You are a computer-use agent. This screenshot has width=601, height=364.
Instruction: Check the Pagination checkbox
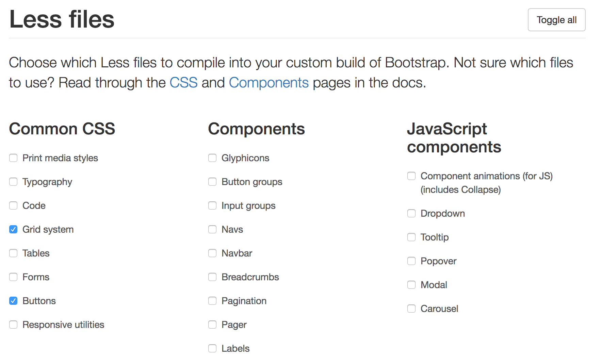pos(212,301)
